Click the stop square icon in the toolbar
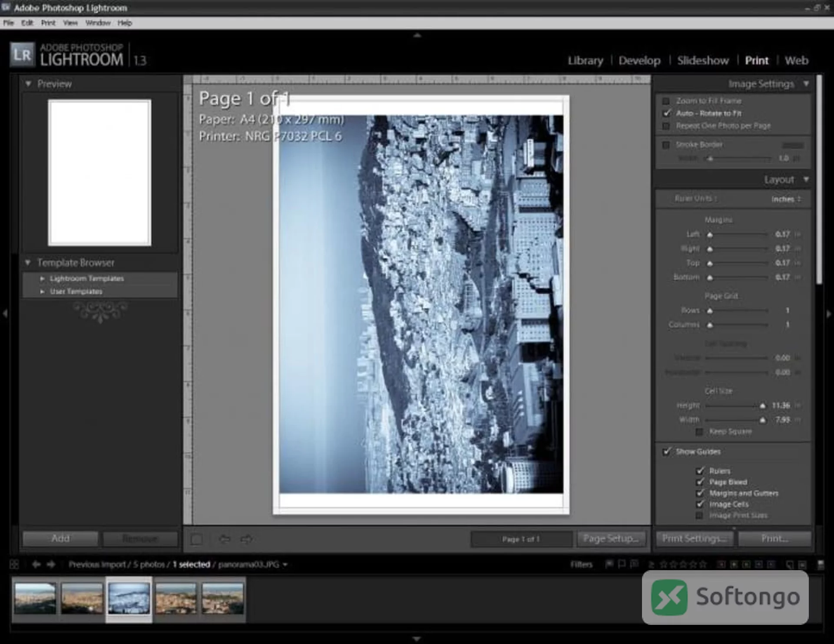834x644 pixels. 197,539
